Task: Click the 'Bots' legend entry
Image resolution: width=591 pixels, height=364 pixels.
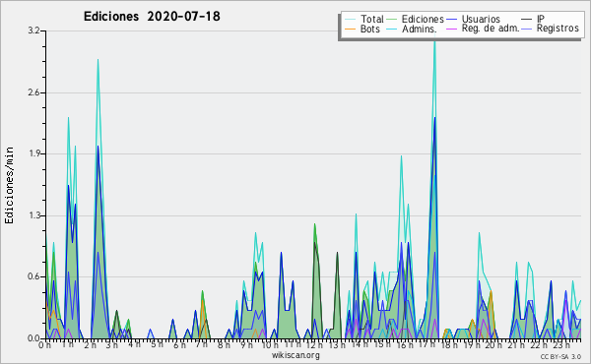Action: point(369,29)
